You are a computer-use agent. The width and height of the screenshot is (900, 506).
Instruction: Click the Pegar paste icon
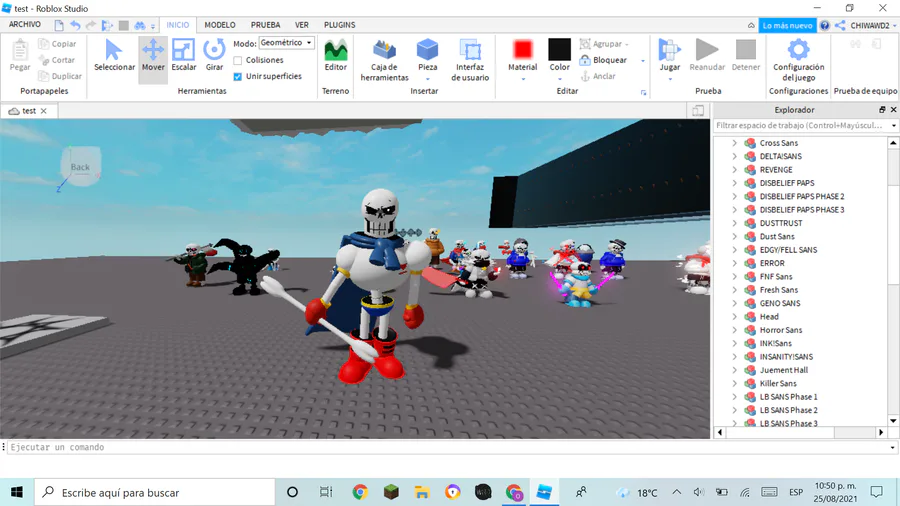[x=20, y=50]
